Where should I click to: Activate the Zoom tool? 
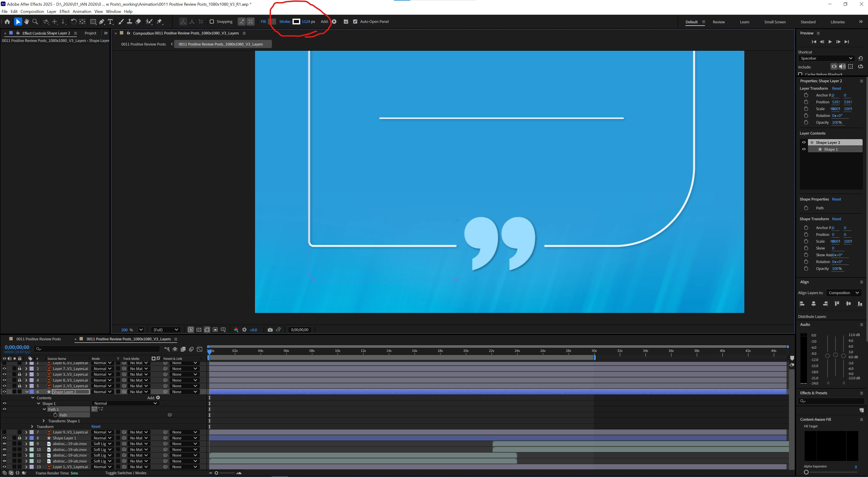click(x=35, y=22)
